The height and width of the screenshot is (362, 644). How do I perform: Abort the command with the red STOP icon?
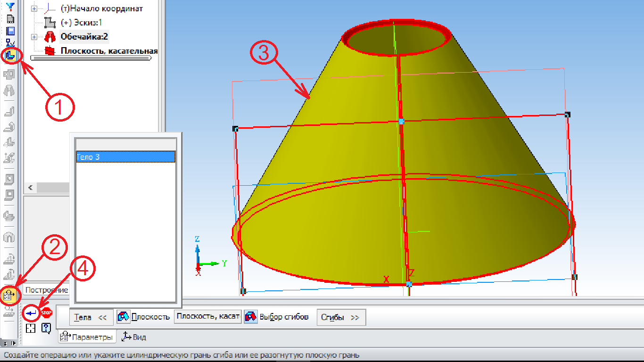(x=46, y=313)
